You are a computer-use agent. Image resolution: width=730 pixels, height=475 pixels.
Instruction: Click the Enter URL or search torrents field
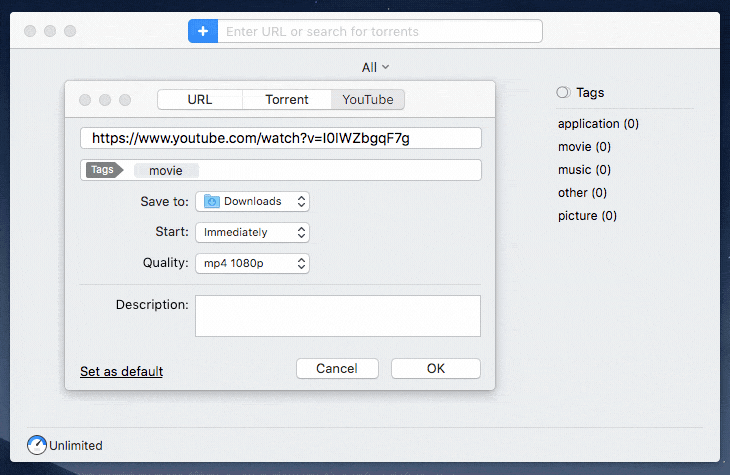coord(380,31)
